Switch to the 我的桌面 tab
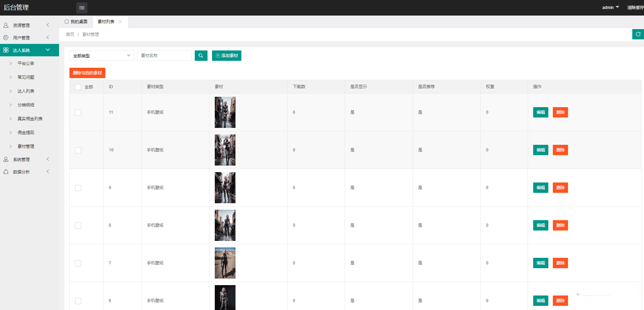Image resolution: width=644 pixels, height=310 pixels. [x=76, y=22]
